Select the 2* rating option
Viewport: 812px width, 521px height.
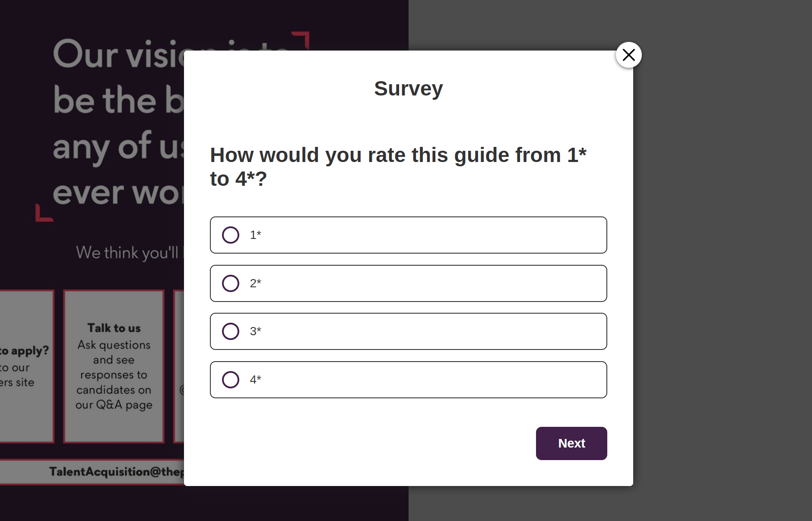tap(231, 283)
